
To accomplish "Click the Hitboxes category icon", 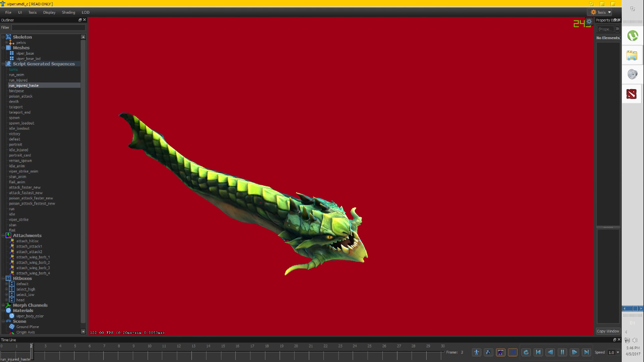I will [8, 278].
